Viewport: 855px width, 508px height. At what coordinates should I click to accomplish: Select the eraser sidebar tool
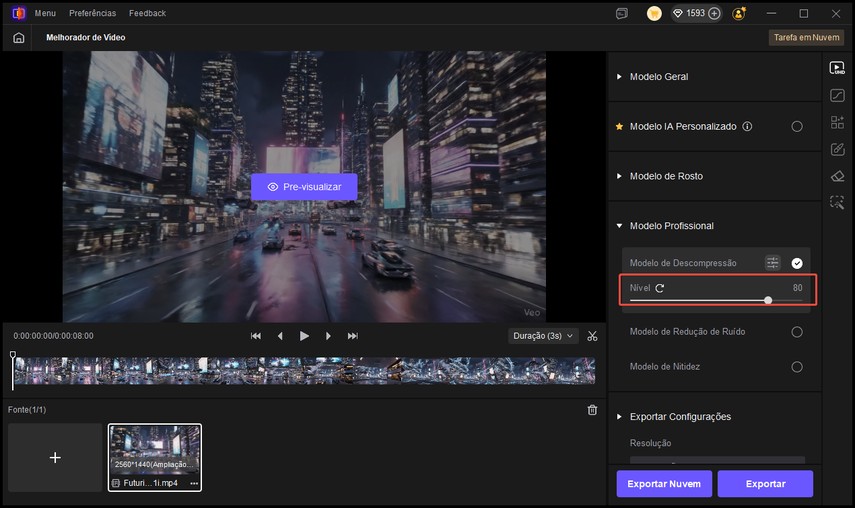[837, 176]
